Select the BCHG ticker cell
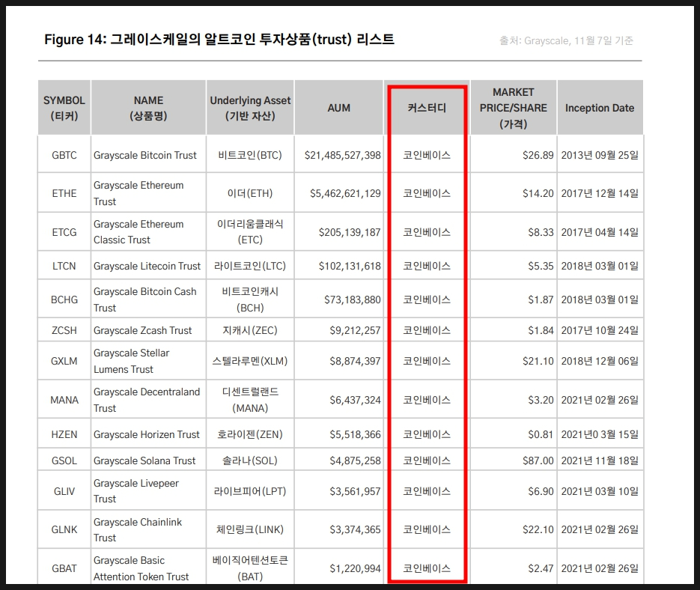Image resolution: width=700 pixels, height=590 pixels. tap(64, 299)
